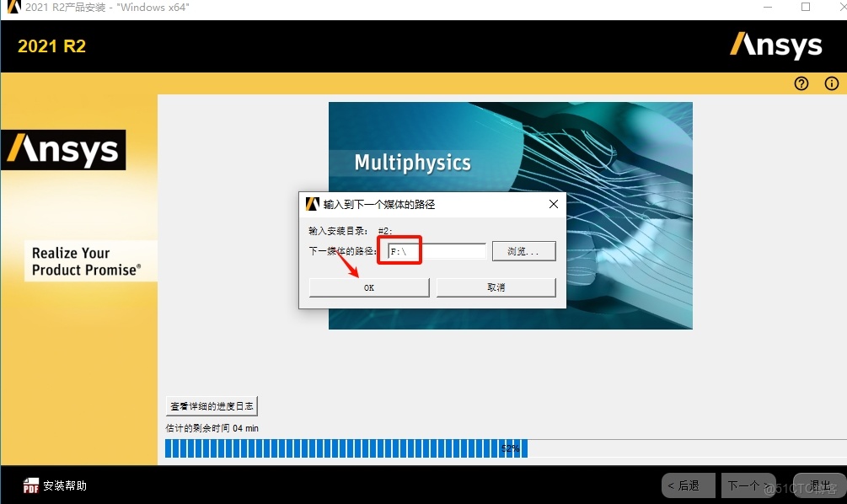
Task: Open the 浏览 browse dialog
Action: click(523, 250)
